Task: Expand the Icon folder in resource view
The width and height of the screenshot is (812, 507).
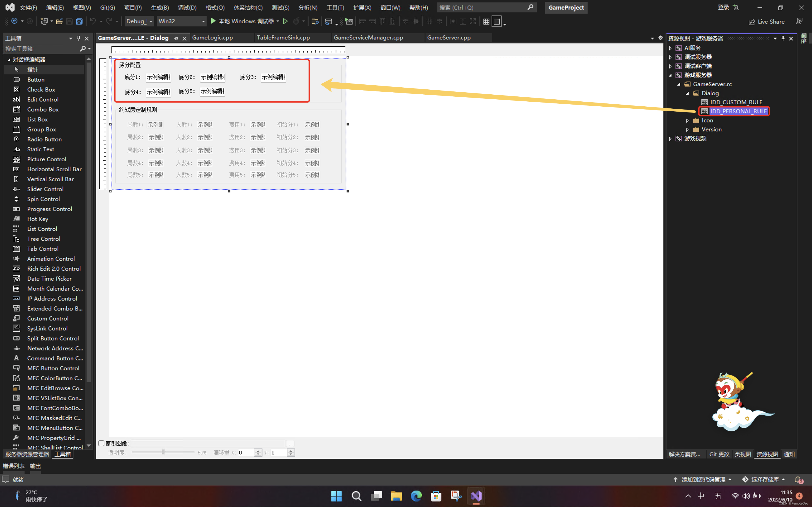Action: pos(687,120)
